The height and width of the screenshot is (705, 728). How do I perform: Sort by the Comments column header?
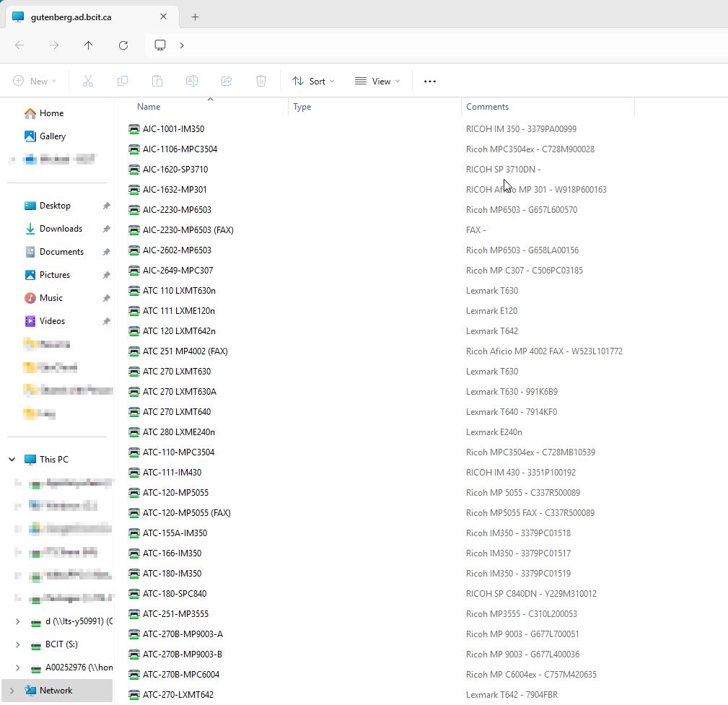tap(487, 107)
